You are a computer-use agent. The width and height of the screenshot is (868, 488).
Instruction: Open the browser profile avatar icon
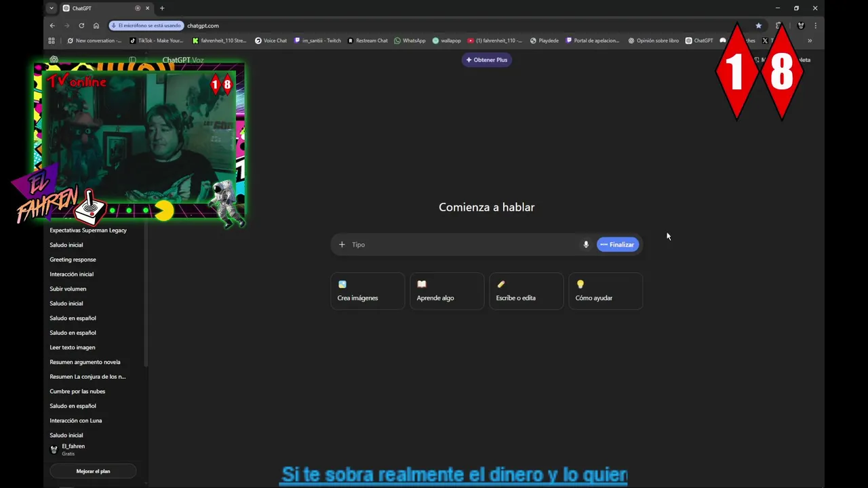click(x=801, y=26)
